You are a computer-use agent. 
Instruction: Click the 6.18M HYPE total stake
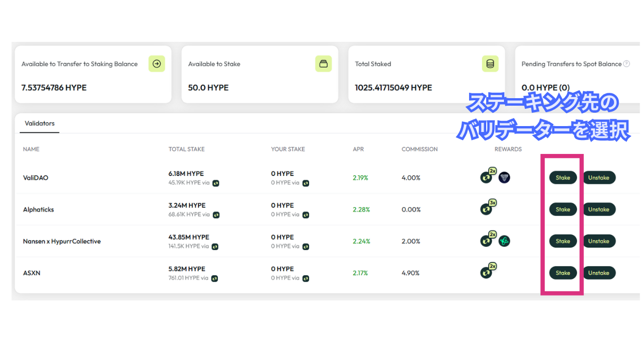pyautogui.click(x=186, y=174)
